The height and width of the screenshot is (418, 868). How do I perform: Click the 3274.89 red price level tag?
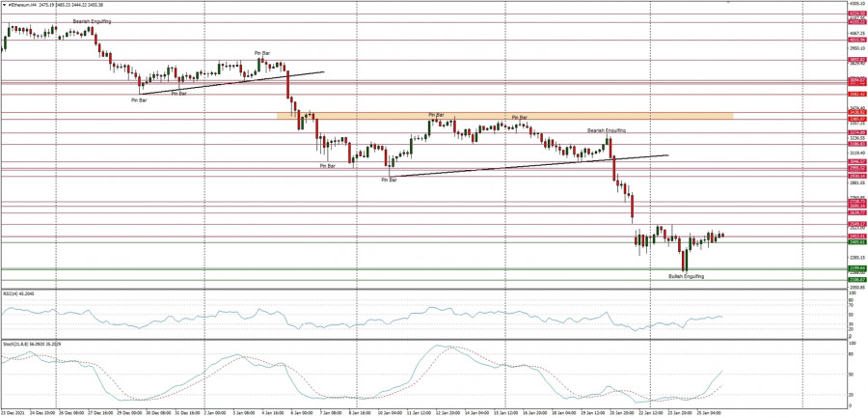pos(857,132)
